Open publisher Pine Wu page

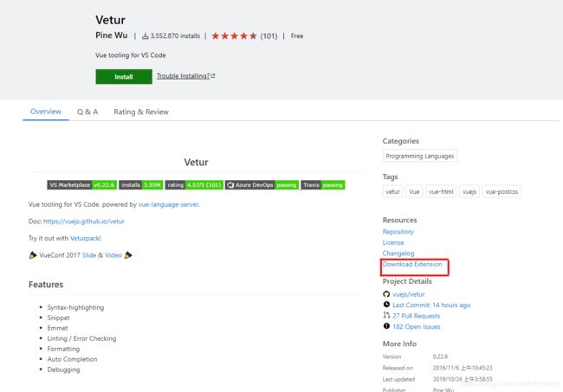pyautogui.click(x=112, y=35)
